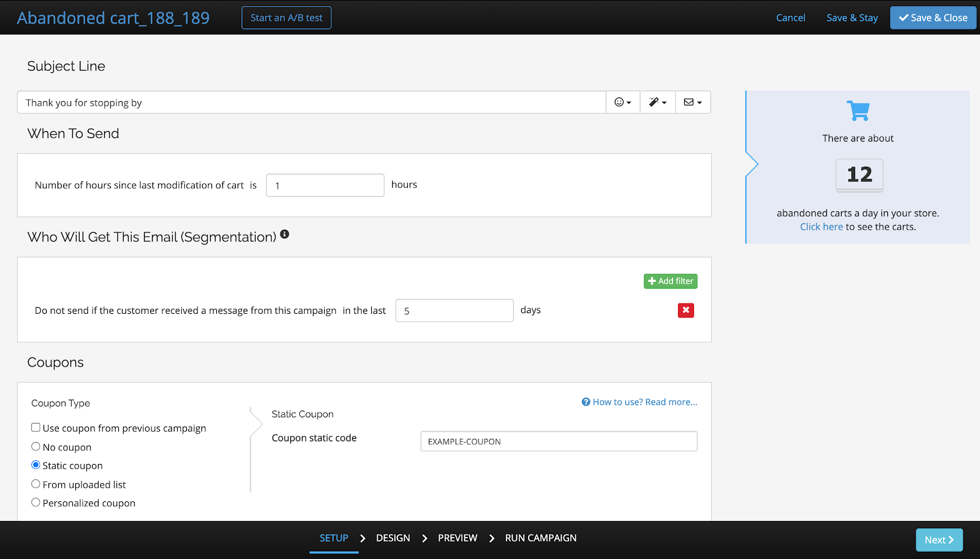Open the magic wand personalization dropdown
The image size is (980, 559).
[658, 102]
